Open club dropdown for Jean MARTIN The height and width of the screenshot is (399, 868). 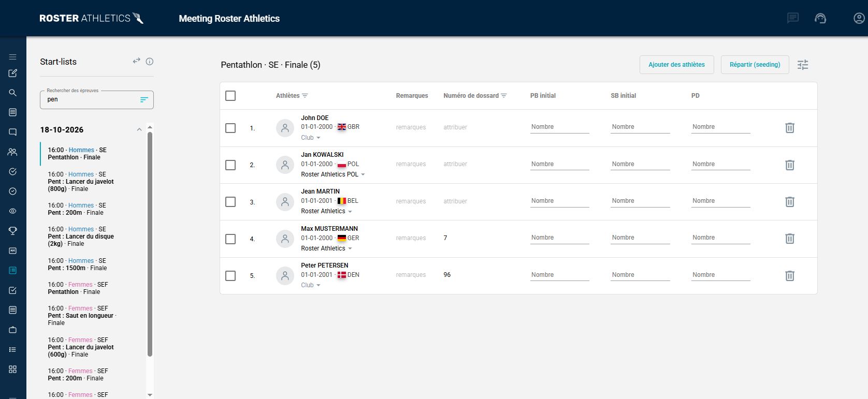(326, 211)
